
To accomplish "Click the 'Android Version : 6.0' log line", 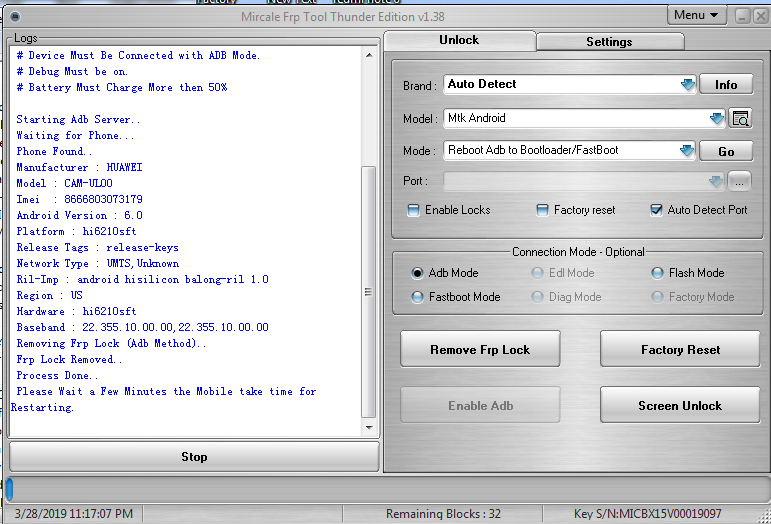I will 79,215.
